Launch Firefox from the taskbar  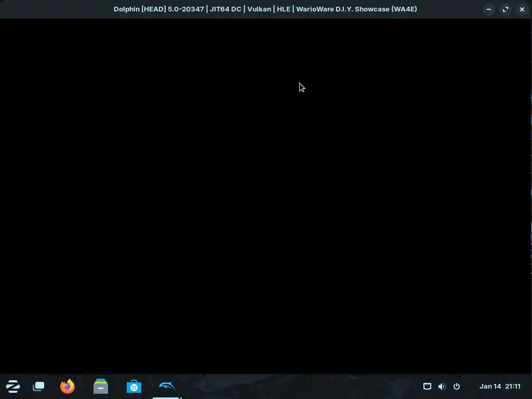[x=67, y=387]
